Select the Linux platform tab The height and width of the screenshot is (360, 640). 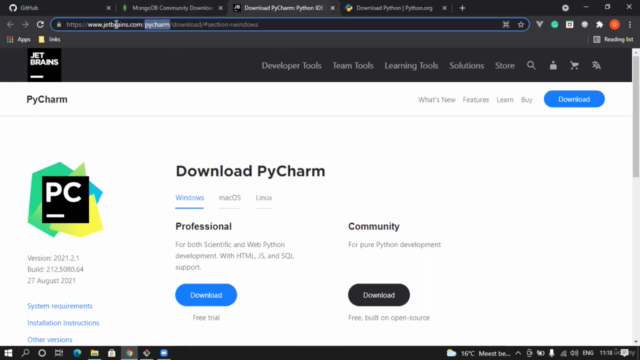pos(264,198)
